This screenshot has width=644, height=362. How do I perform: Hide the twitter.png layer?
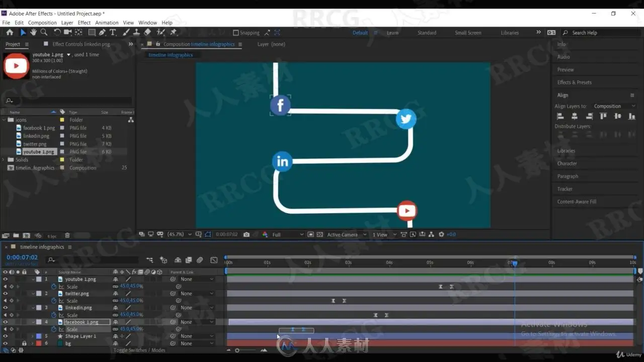pos(5,294)
